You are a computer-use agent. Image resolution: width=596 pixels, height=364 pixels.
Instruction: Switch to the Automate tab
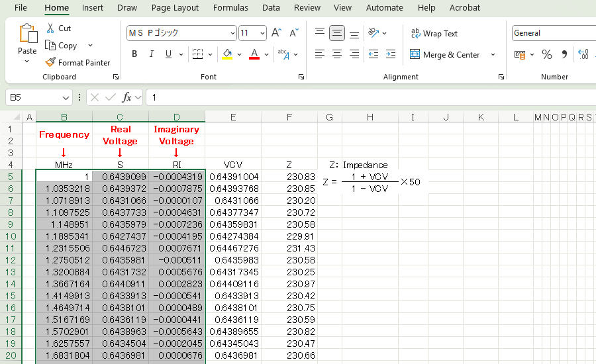point(384,7)
